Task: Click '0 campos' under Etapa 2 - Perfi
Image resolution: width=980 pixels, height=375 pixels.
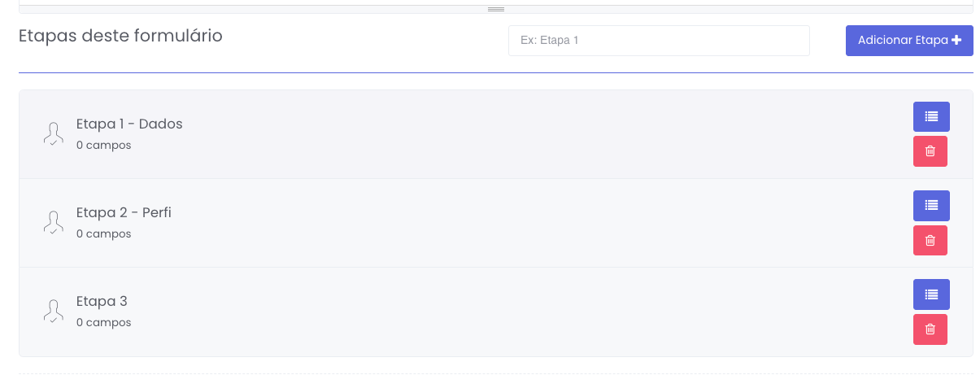Action: tap(103, 234)
